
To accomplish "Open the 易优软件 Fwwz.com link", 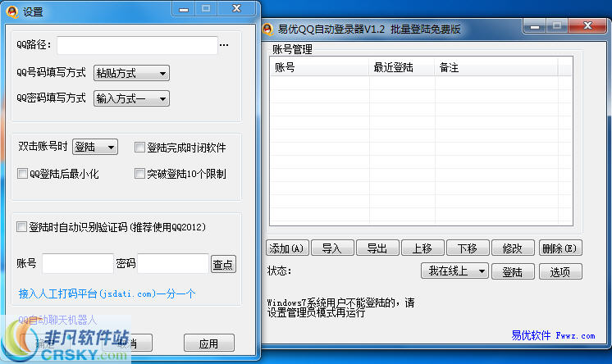I will click(x=553, y=335).
